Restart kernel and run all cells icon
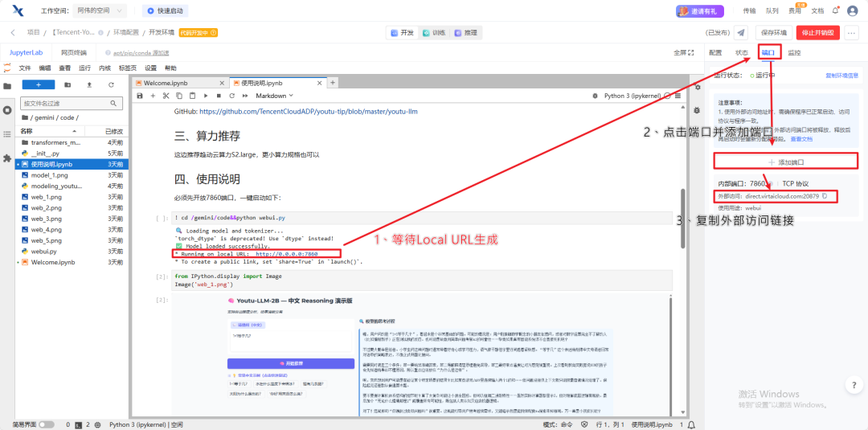Viewport: 868px width, 430px height. click(245, 96)
